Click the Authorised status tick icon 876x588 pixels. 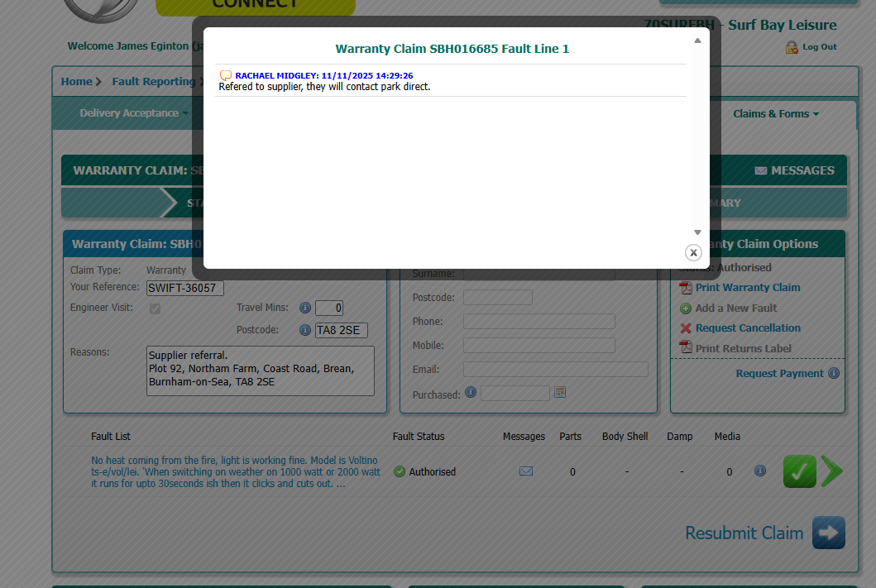click(x=400, y=472)
